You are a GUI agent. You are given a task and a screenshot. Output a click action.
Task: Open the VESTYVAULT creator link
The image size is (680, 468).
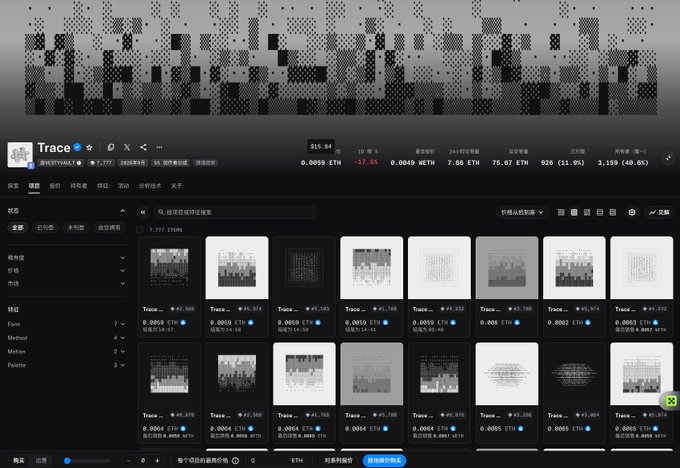pos(60,163)
